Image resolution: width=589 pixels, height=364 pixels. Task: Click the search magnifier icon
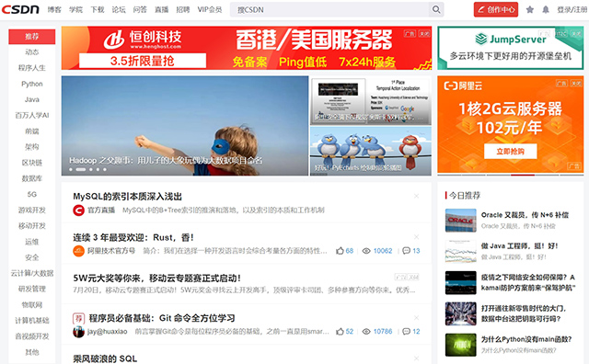click(436, 9)
